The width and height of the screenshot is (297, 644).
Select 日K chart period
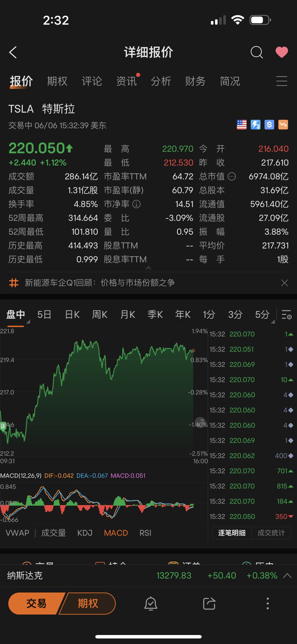click(72, 314)
